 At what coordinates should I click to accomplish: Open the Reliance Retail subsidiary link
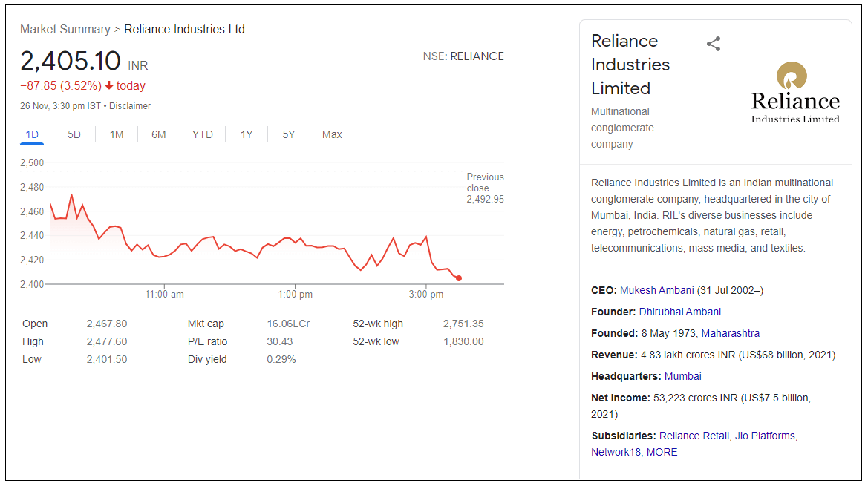click(x=694, y=436)
